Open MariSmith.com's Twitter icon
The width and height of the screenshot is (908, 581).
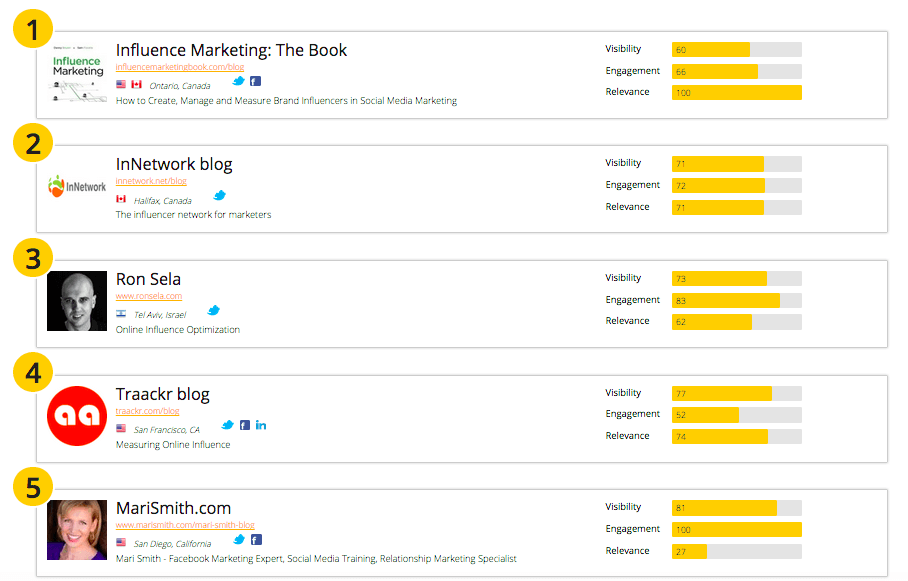(x=239, y=540)
